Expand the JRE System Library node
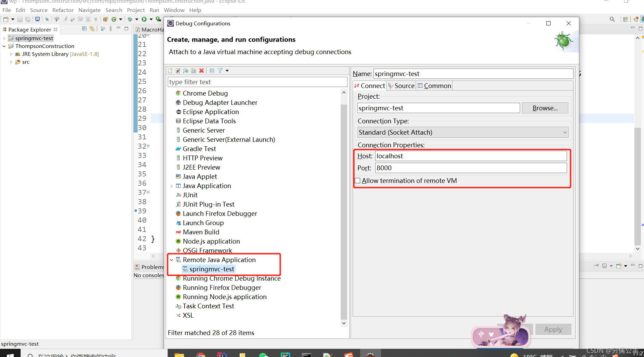 coord(11,54)
